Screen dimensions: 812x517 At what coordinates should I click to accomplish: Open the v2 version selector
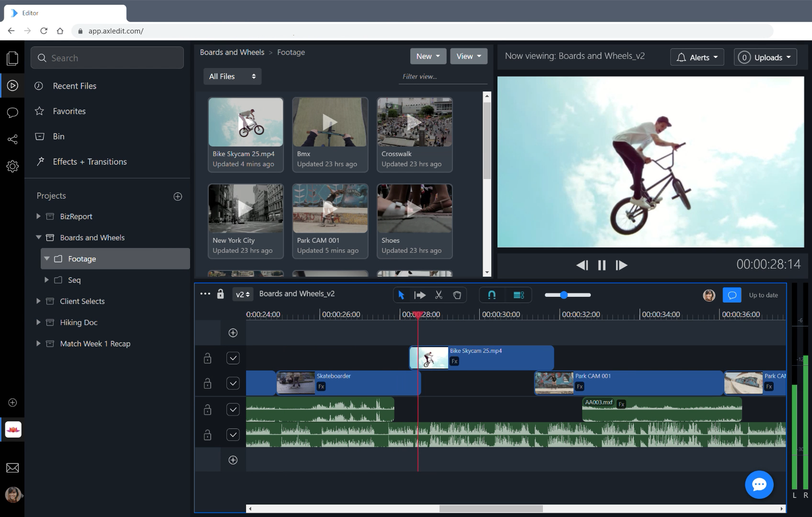tap(242, 294)
